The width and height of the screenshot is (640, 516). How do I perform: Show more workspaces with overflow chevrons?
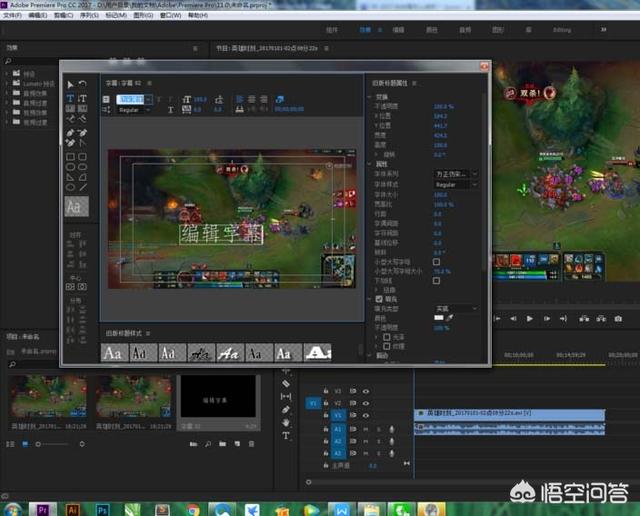(603, 29)
